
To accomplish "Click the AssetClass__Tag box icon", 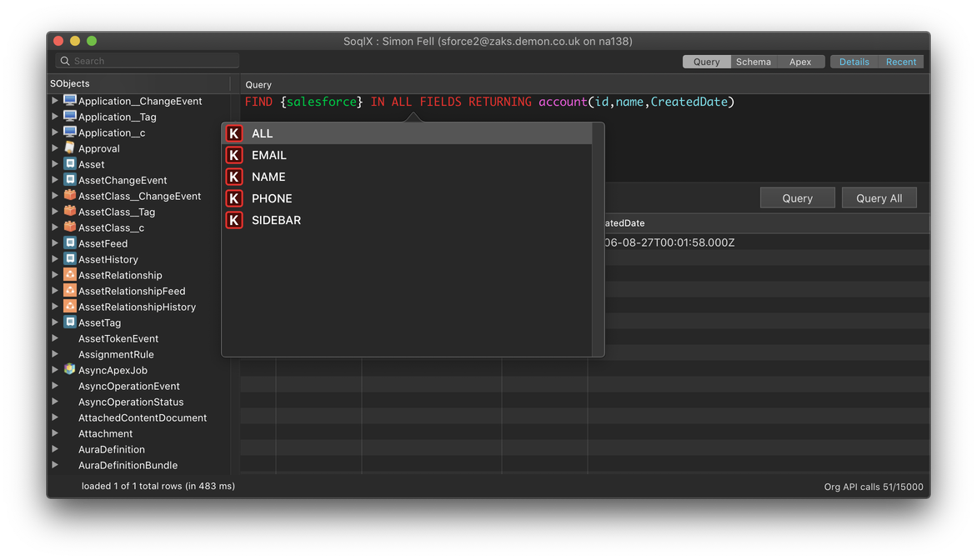I will click(70, 211).
